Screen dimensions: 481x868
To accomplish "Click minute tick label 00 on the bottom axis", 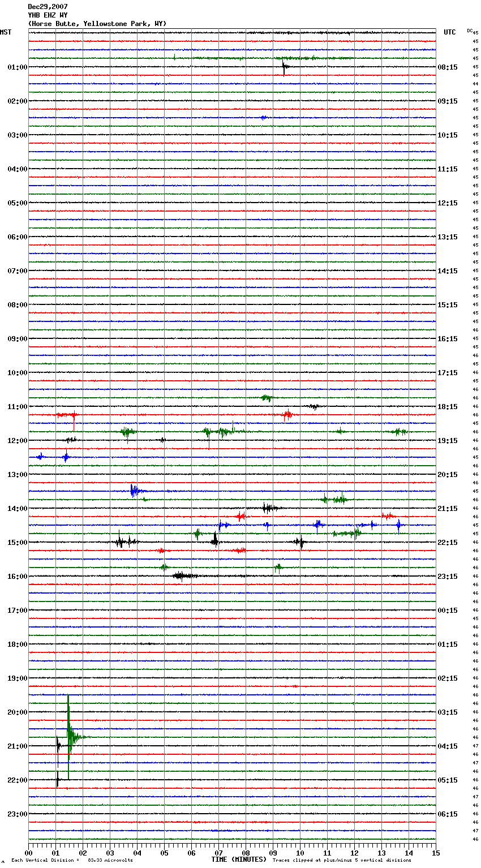I will tap(28, 853).
